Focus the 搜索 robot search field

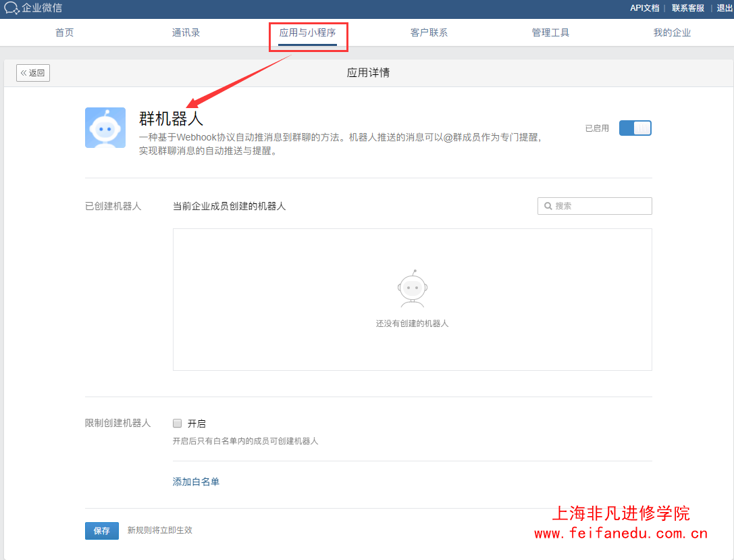[594, 206]
